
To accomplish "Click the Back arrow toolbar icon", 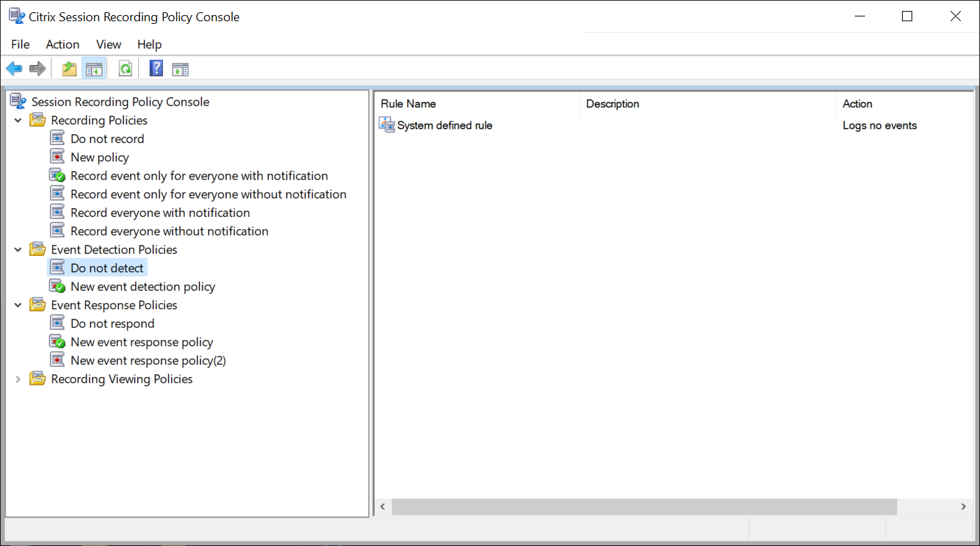I will pyautogui.click(x=14, y=68).
